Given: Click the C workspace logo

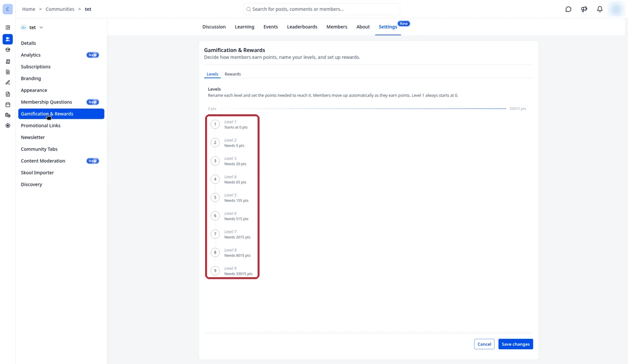Looking at the screenshot, I should click(7, 9).
